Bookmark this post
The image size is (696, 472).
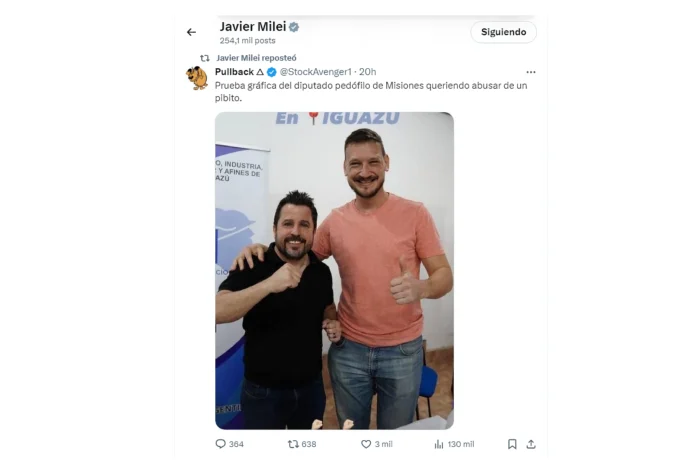512,444
